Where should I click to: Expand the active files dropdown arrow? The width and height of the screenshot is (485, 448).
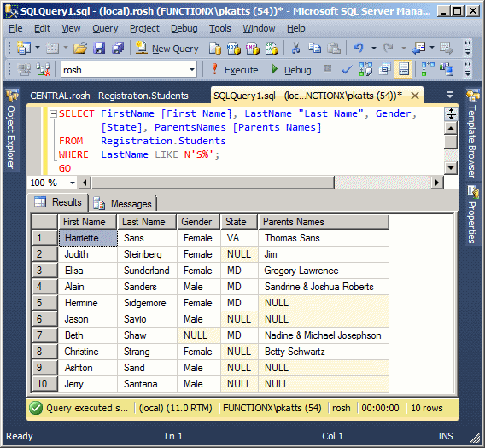pyautogui.click(x=450, y=95)
